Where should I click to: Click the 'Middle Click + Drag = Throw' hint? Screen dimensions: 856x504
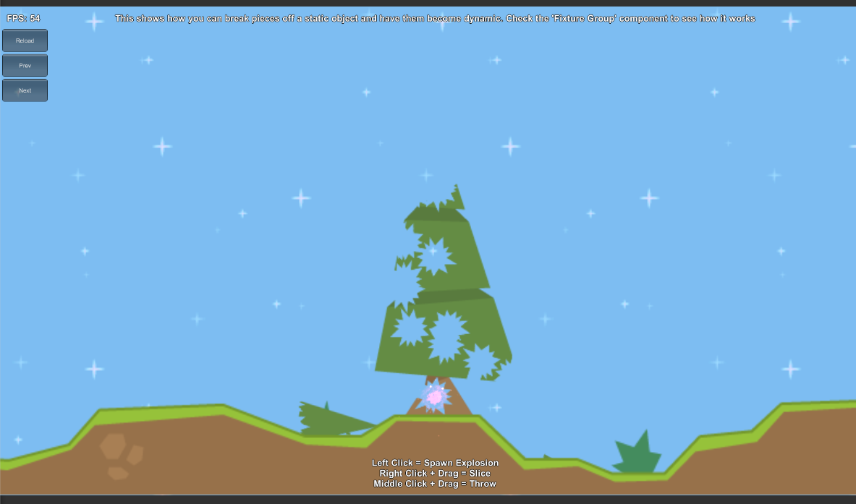click(x=435, y=483)
